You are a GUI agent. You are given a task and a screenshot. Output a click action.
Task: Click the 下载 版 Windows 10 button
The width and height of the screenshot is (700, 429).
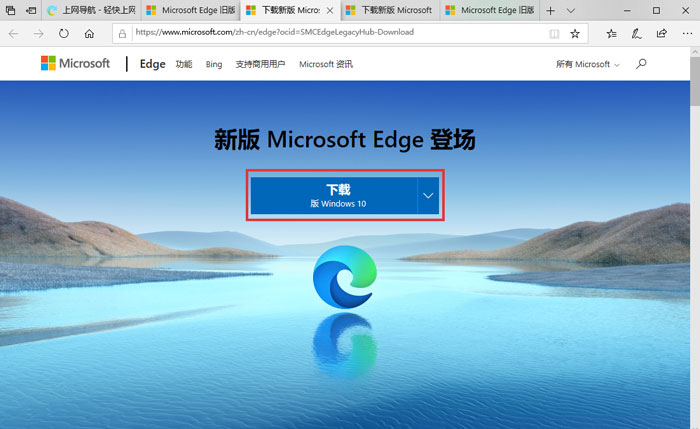click(x=333, y=196)
